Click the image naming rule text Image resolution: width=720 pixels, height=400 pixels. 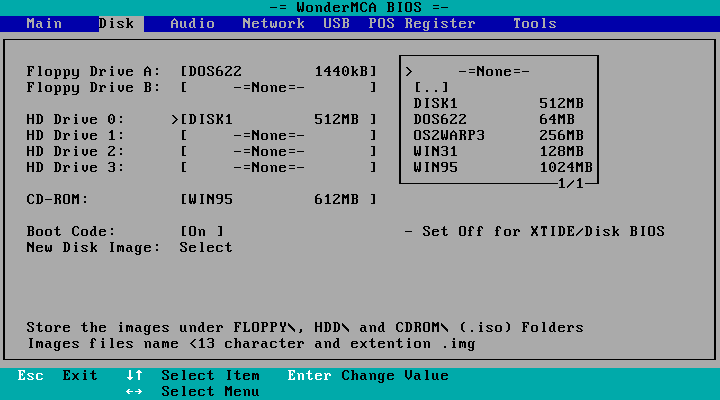(x=251, y=344)
